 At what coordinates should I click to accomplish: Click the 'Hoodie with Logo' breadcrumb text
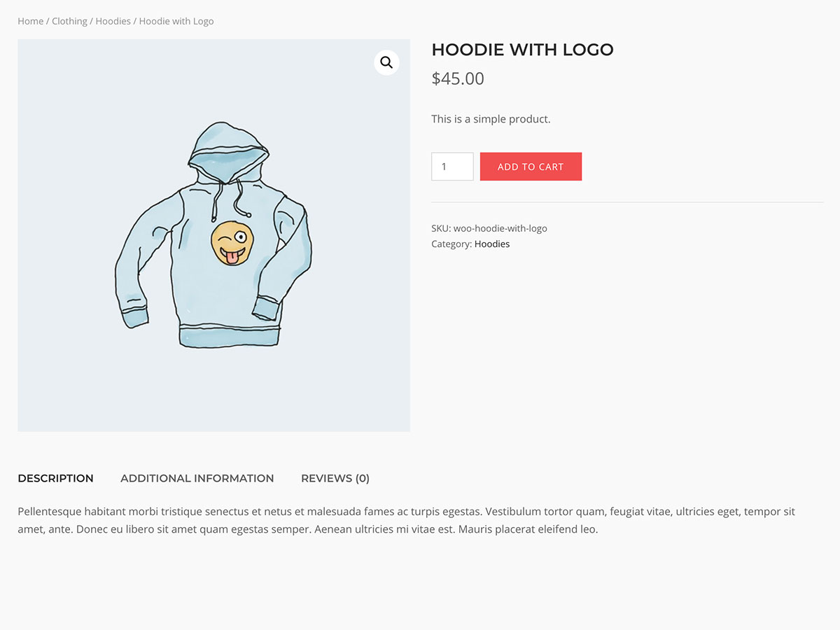176,21
